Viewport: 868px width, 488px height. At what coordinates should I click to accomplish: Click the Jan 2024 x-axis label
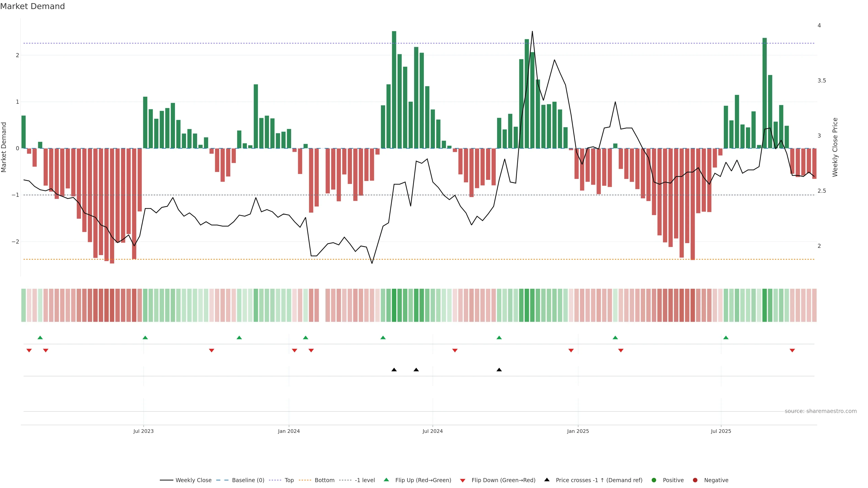click(x=289, y=431)
